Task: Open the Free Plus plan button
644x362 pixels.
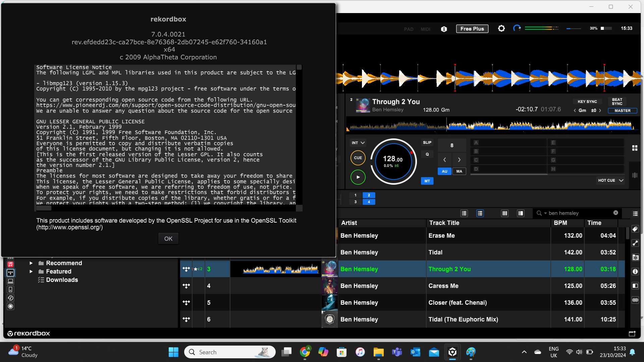Action: coord(472,29)
